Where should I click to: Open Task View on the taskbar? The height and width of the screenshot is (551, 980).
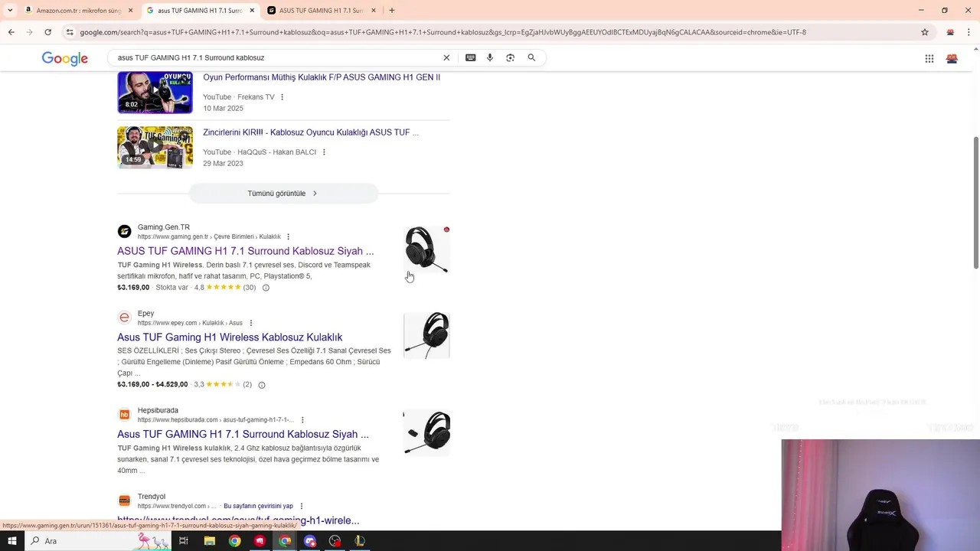pos(184,541)
